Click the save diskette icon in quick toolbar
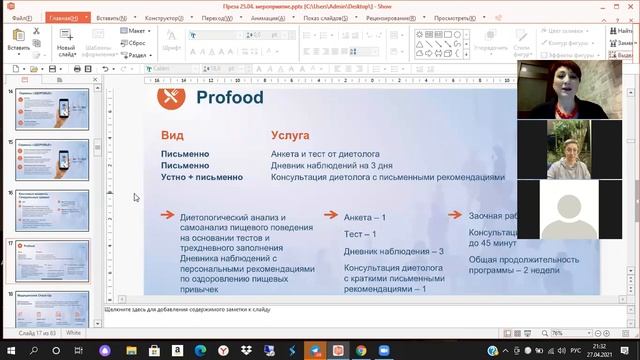This screenshot has height=360, width=640. click(52, 69)
